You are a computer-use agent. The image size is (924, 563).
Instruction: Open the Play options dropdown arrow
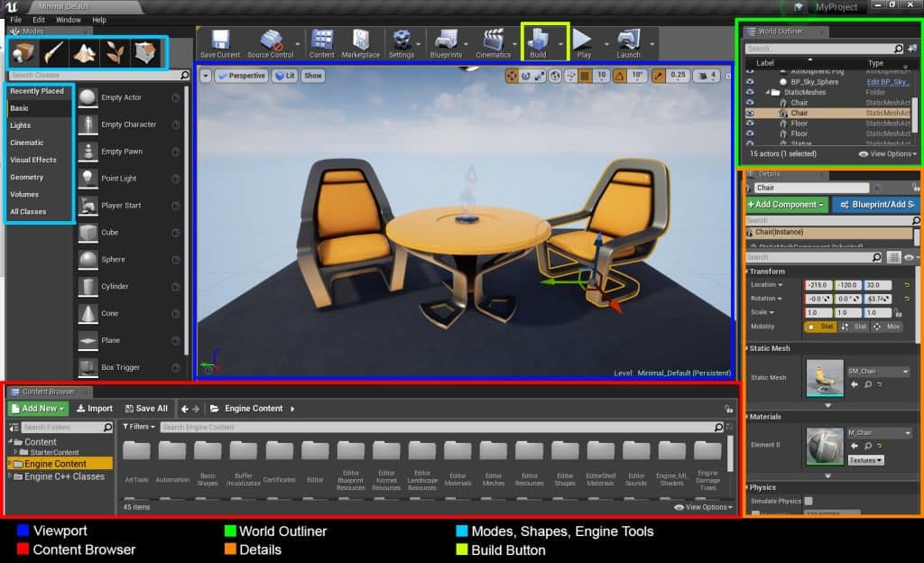coord(606,44)
